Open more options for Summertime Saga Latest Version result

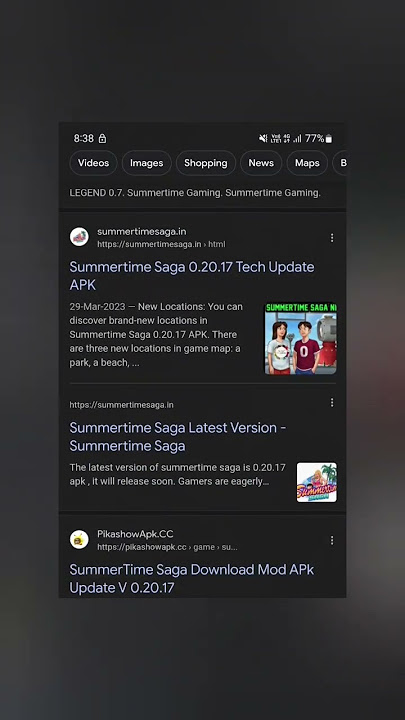point(332,402)
